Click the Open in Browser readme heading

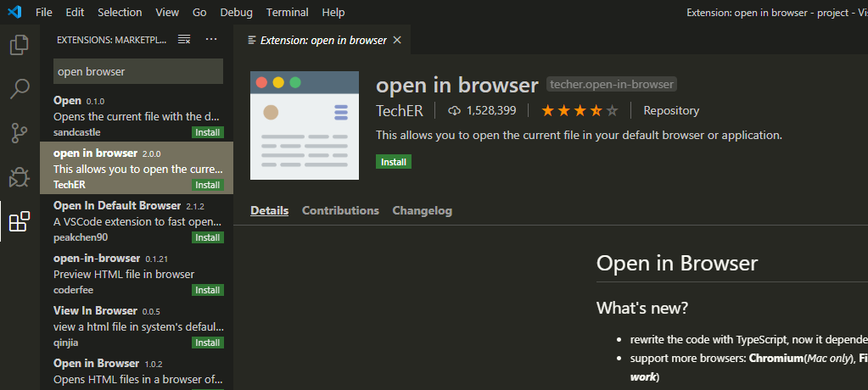(676, 263)
